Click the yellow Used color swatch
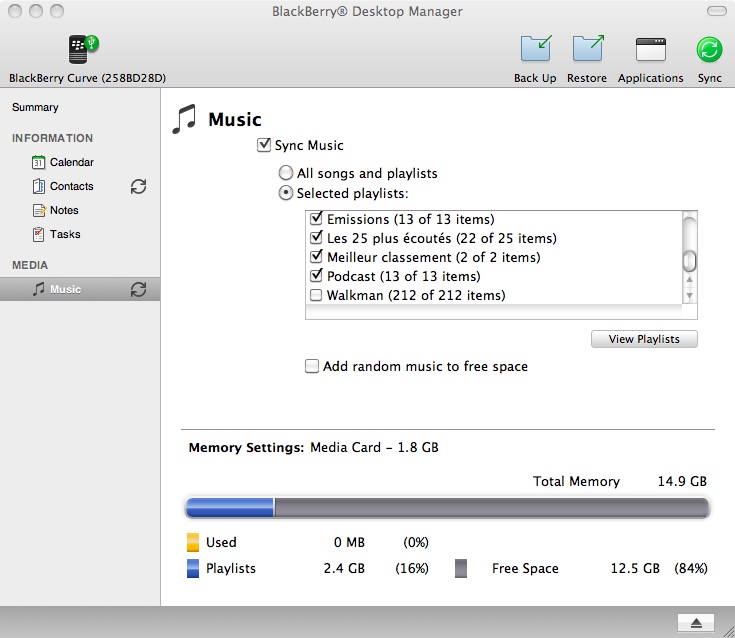 pyautogui.click(x=193, y=542)
